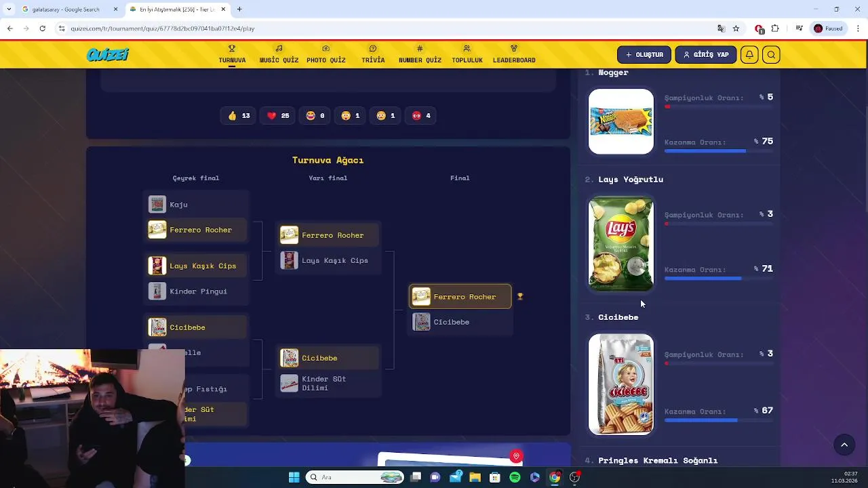The width and height of the screenshot is (868, 488).
Task: Click the Pringles Kremalı Soğanlı ranking title
Action: pos(658,460)
